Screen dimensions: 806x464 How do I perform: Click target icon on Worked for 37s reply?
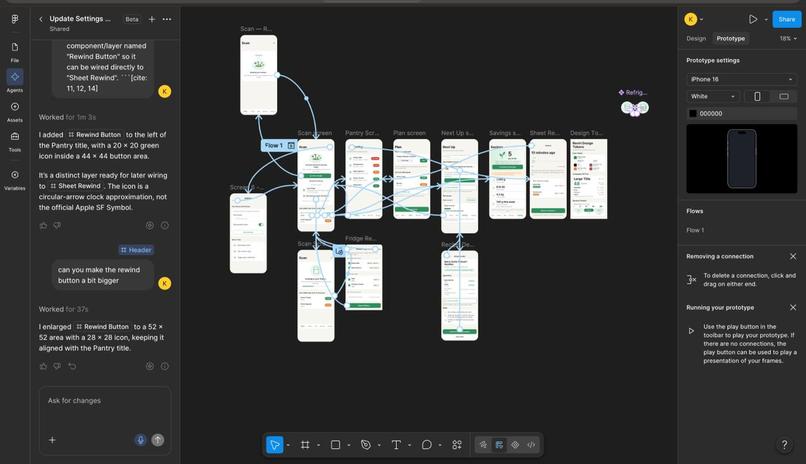tap(150, 366)
